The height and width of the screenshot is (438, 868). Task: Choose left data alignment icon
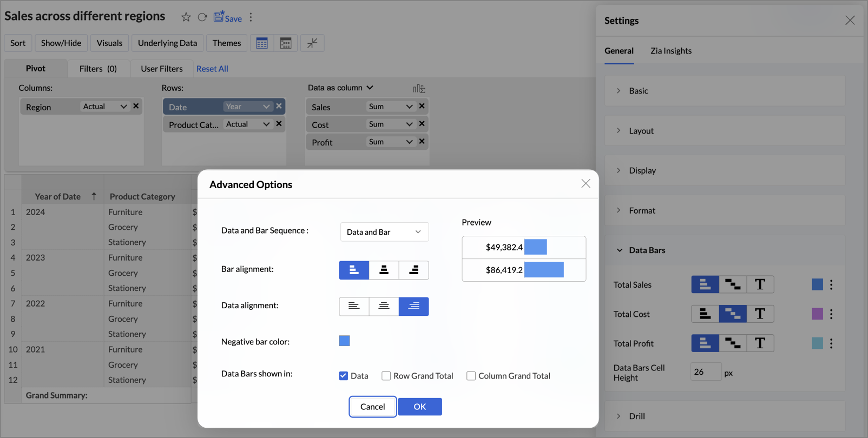click(x=354, y=306)
